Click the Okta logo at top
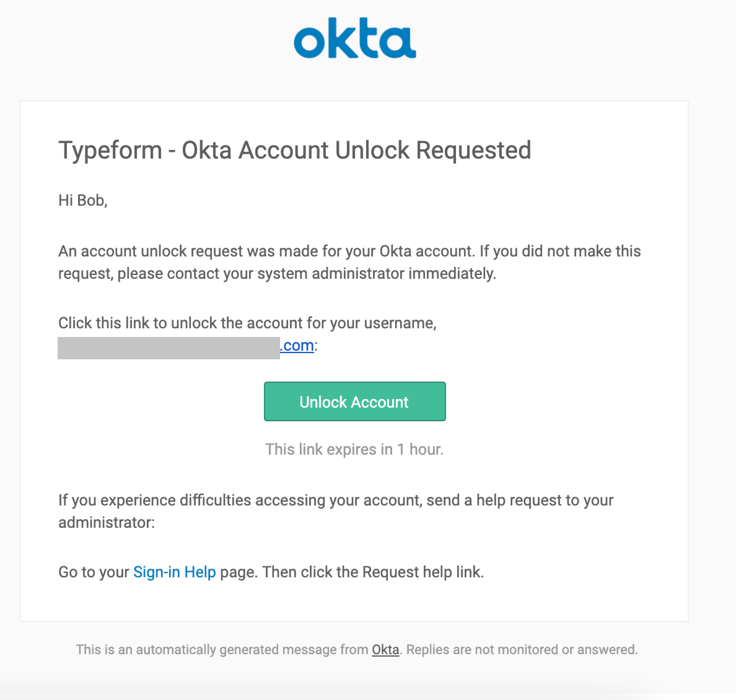The height and width of the screenshot is (700, 736). pos(355,38)
